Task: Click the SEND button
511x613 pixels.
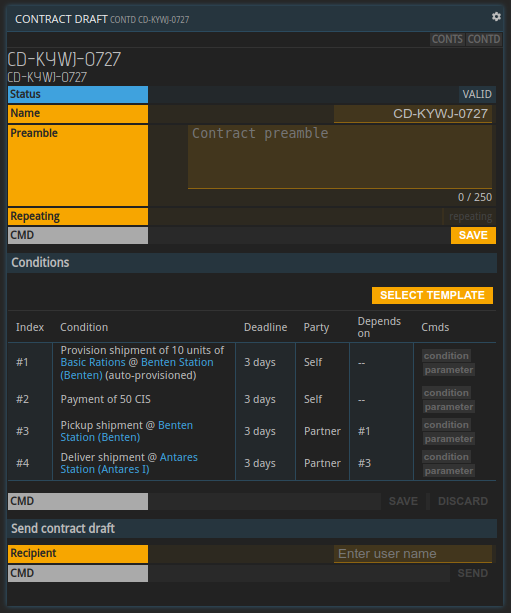Action: pyautogui.click(x=473, y=573)
